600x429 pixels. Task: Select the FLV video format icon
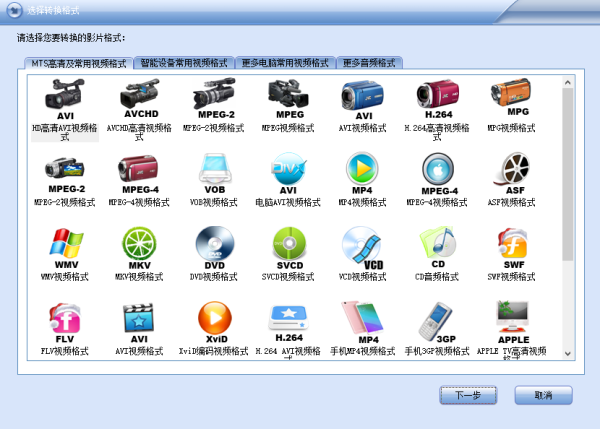[x=66, y=320]
